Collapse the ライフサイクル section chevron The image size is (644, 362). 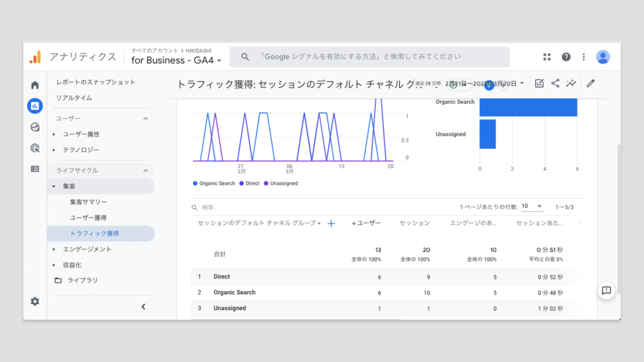click(x=145, y=170)
